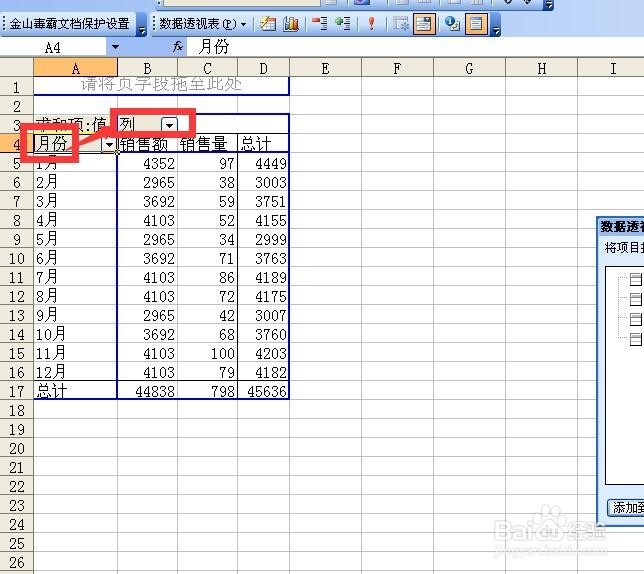The image size is (644, 574).
Task: Select column header F
Action: (x=397, y=68)
